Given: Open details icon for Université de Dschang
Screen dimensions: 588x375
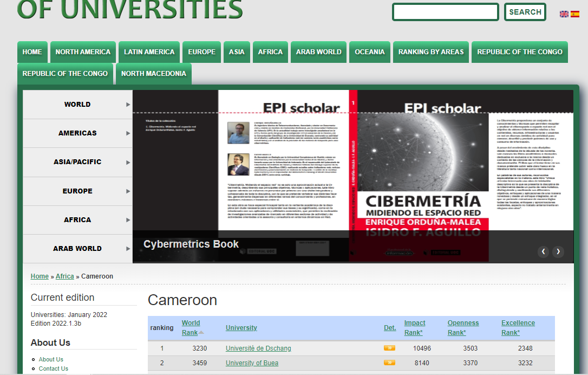Looking at the screenshot, I should (390, 348).
